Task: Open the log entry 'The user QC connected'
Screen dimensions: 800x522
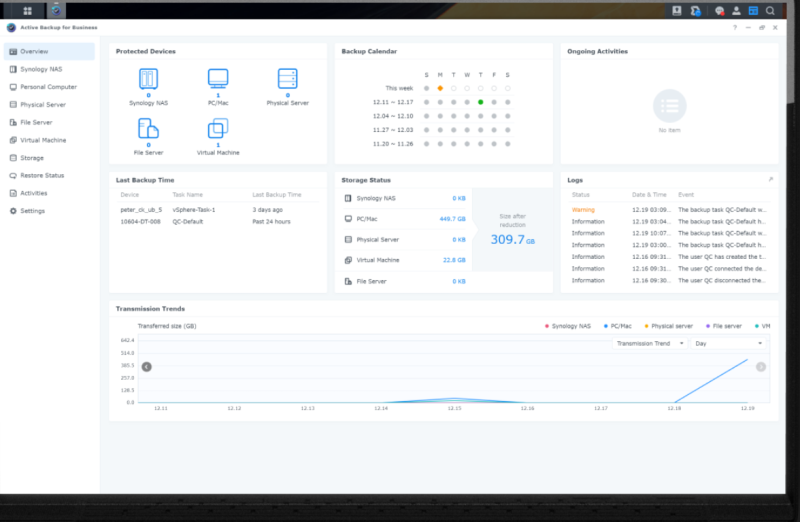Action: pos(669,269)
